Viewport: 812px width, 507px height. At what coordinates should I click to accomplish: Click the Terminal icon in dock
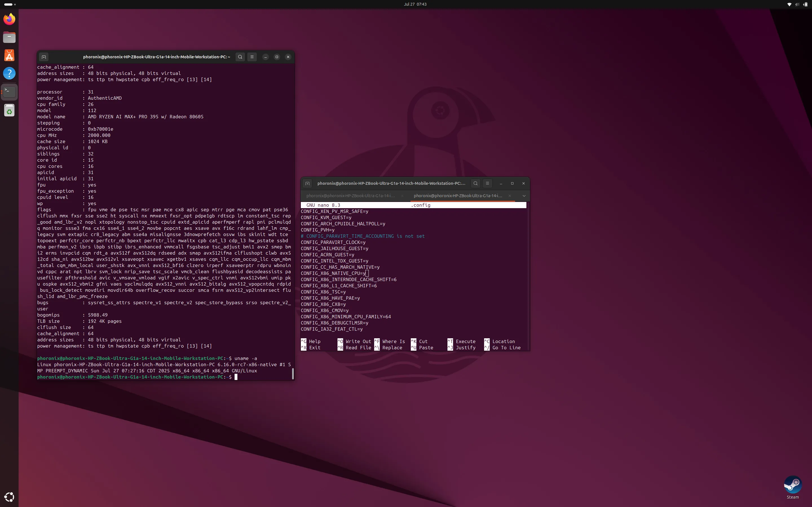tap(9, 92)
